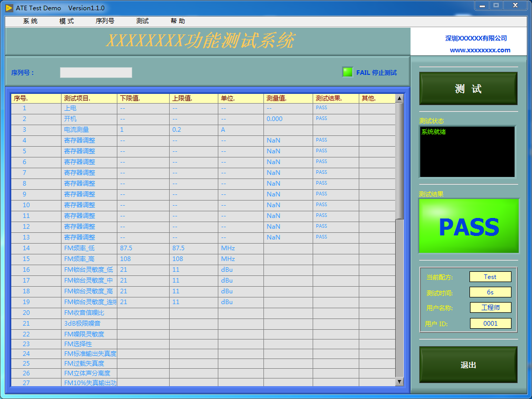Viewport: 532px width, 399px height.
Task: Click the 序列号 serial number input box
Action: [96, 72]
